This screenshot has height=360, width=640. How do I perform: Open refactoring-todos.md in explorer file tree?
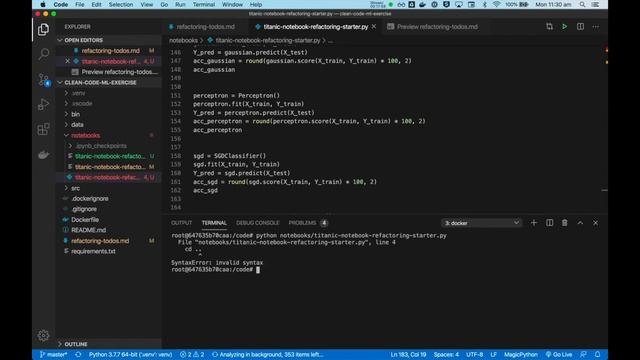pos(100,241)
